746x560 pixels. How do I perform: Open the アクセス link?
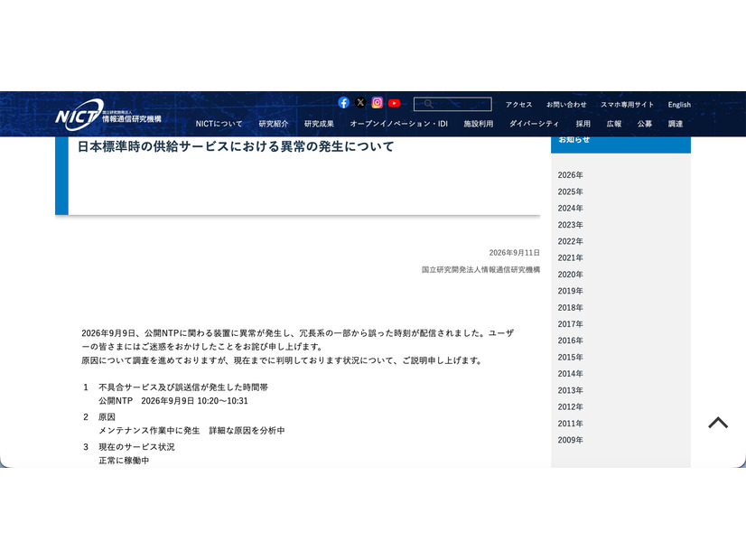518,105
